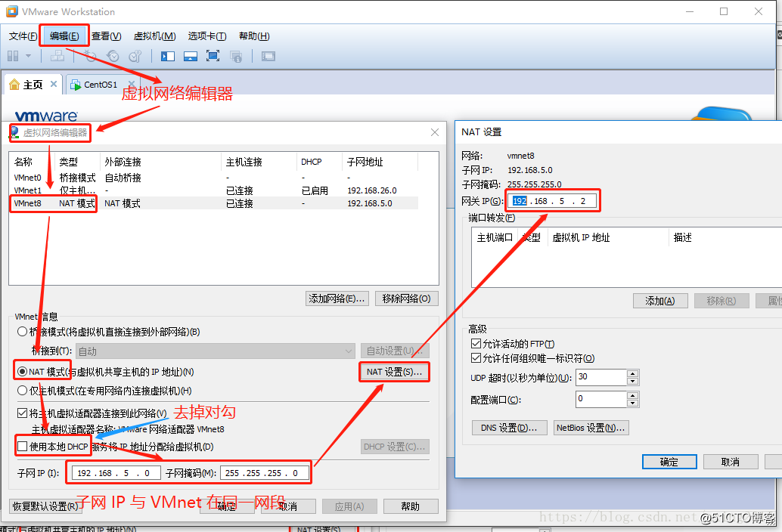Viewport: 782px width, 532px height.
Task: Toggle the 使用本地 DHCP checkbox
Action: click(x=23, y=447)
